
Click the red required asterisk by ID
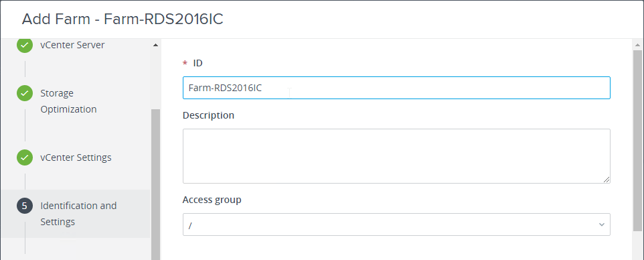tap(185, 63)
